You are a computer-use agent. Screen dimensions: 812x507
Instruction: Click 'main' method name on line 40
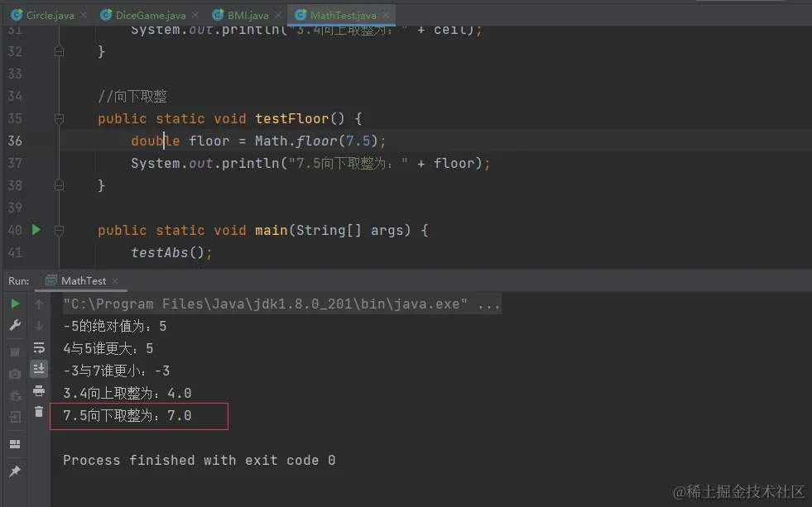pyautogui.click(x=271, y=230)
